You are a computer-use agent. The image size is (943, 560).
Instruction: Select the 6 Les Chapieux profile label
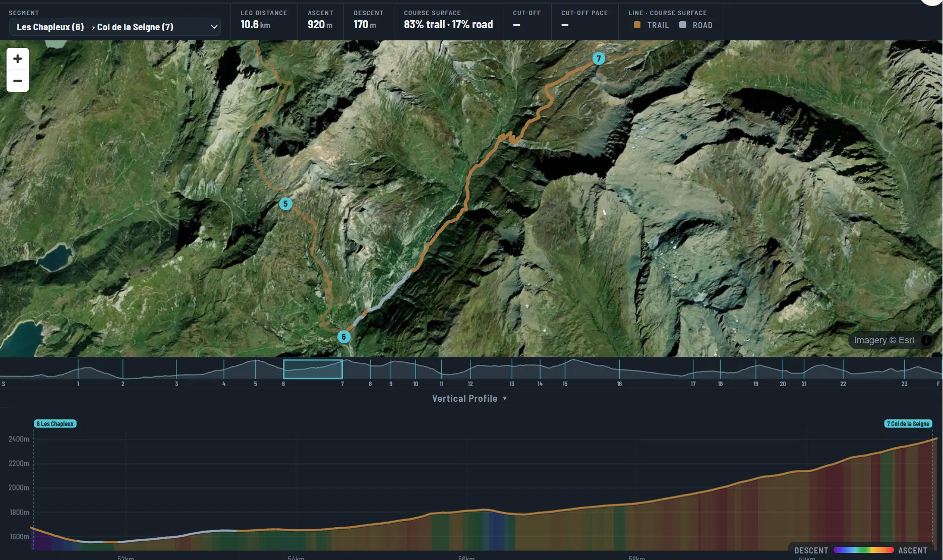pos(55,424)
